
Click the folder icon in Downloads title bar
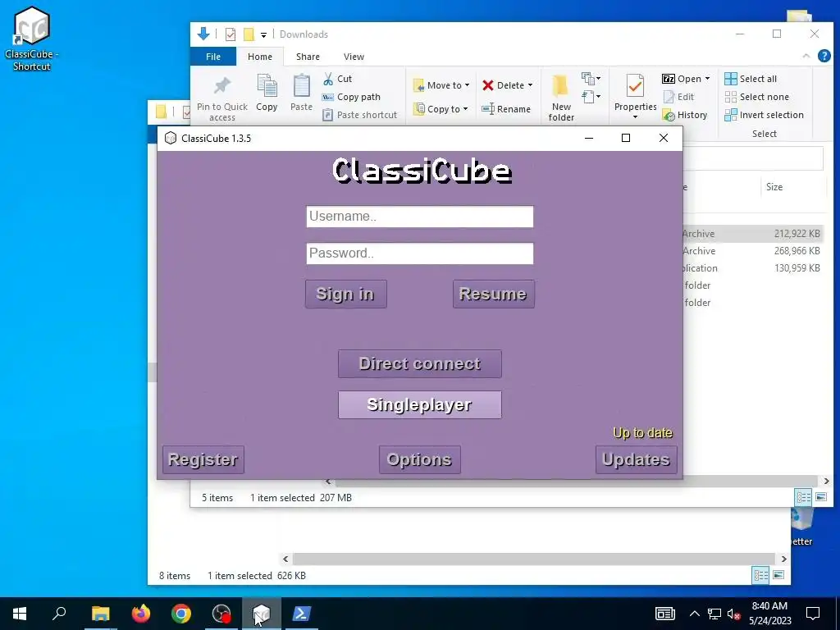[249, 34]
